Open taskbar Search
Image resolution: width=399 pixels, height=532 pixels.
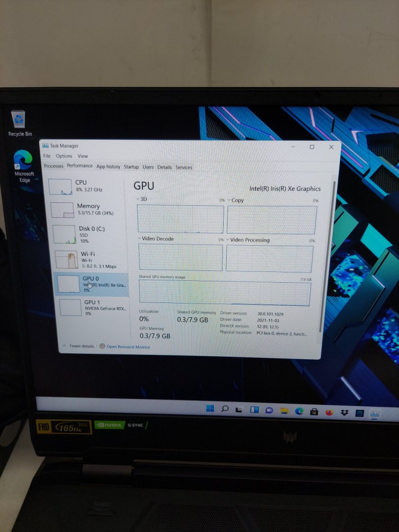[225, 409]
